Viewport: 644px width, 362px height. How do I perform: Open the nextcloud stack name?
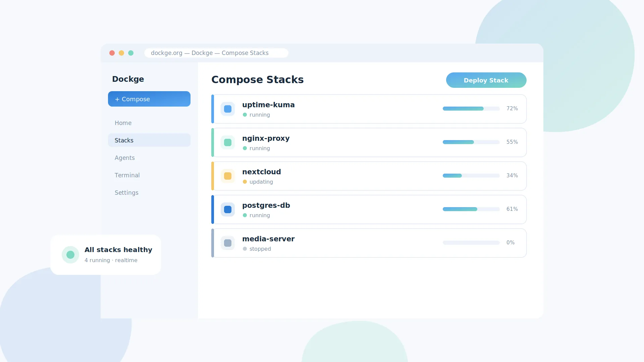pos(262,172)
